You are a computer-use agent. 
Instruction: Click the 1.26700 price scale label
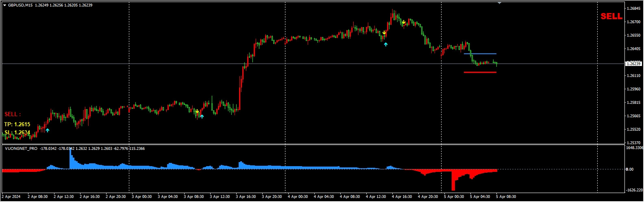633,22
